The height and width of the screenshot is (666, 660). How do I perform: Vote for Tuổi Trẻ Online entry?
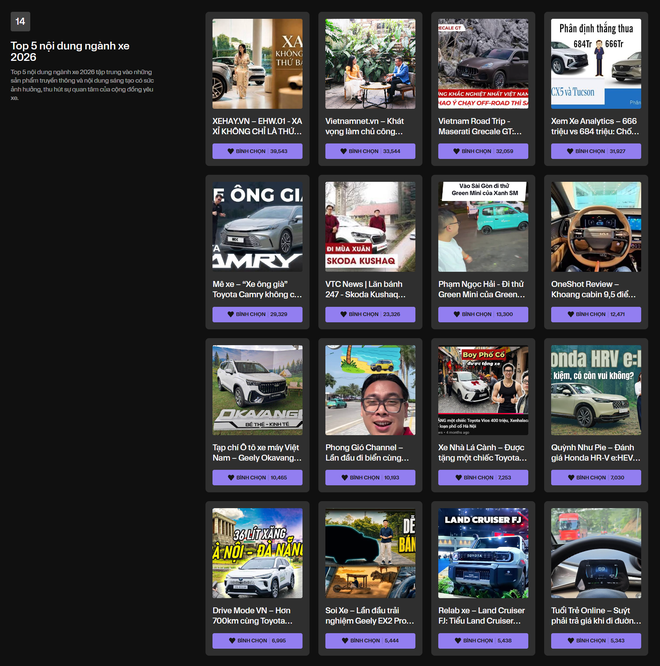click(x=596, y=641)
